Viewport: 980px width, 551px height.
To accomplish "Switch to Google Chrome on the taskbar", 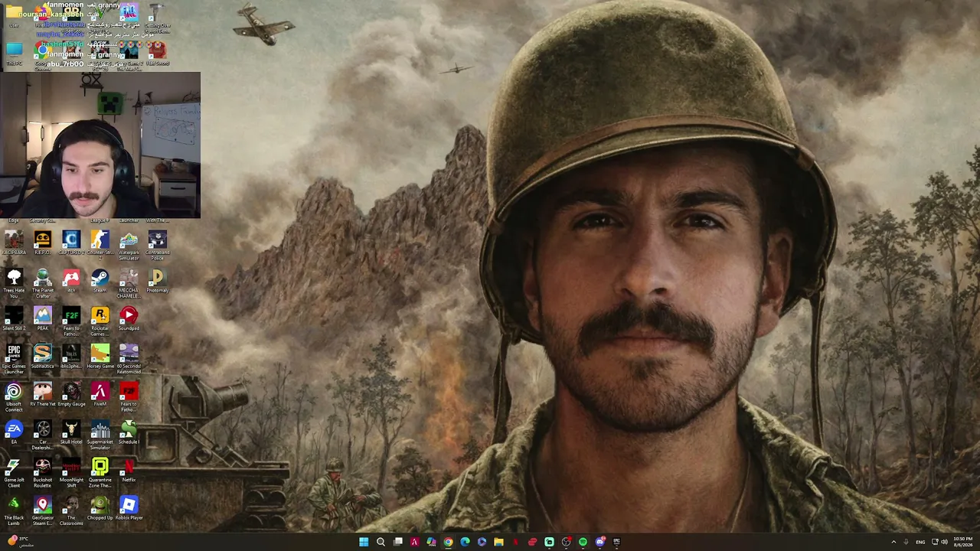I will click(x=448, y=542).
